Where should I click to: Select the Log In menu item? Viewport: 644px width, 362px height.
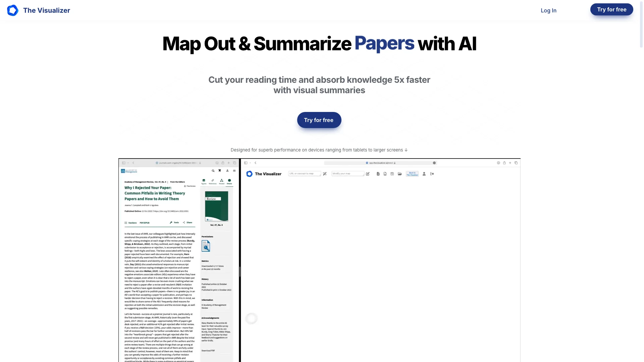pos(548,10)
